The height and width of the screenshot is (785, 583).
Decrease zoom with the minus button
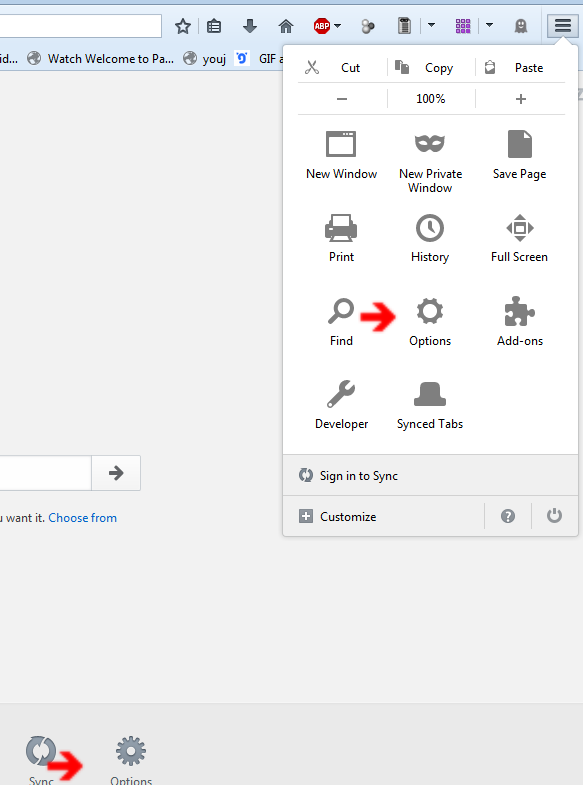tap(342, 99)
